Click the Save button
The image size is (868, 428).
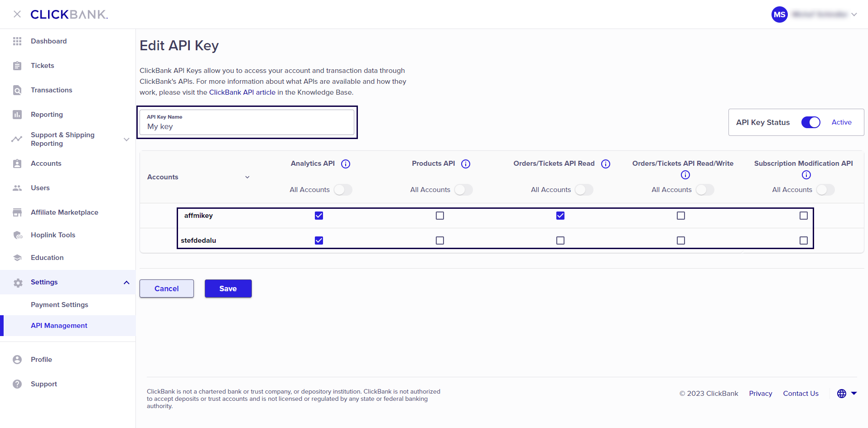point(228,289)
